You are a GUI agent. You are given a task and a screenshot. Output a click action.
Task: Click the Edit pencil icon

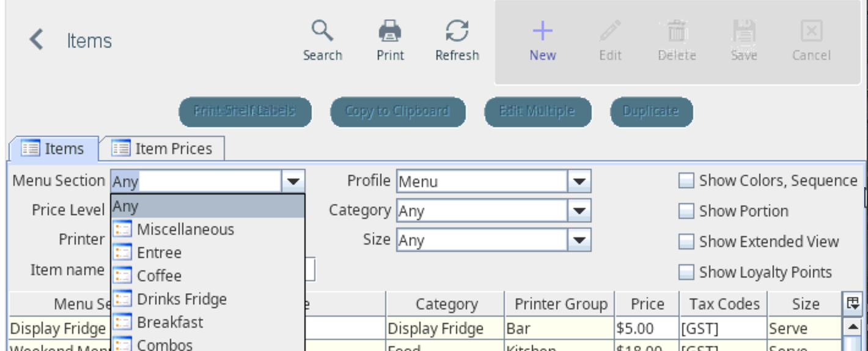[x=610, y=31]
